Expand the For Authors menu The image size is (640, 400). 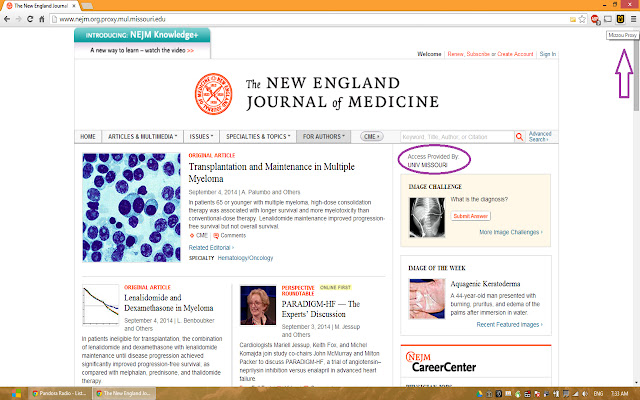324,136
